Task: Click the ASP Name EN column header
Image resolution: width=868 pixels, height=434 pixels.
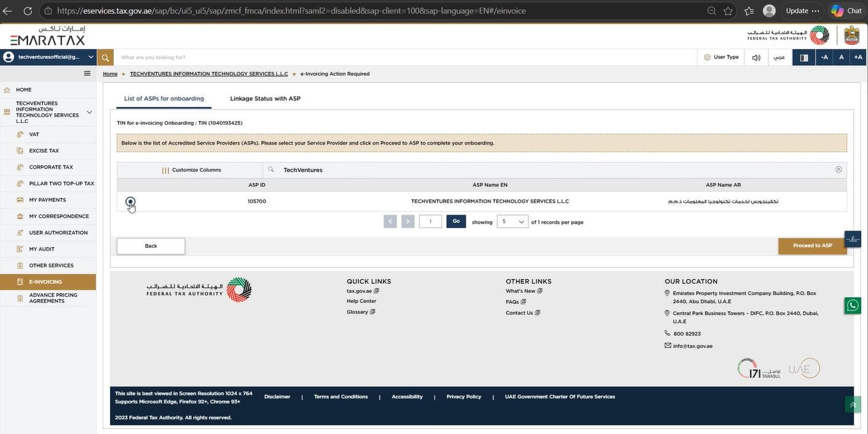Action: [490, 185]
